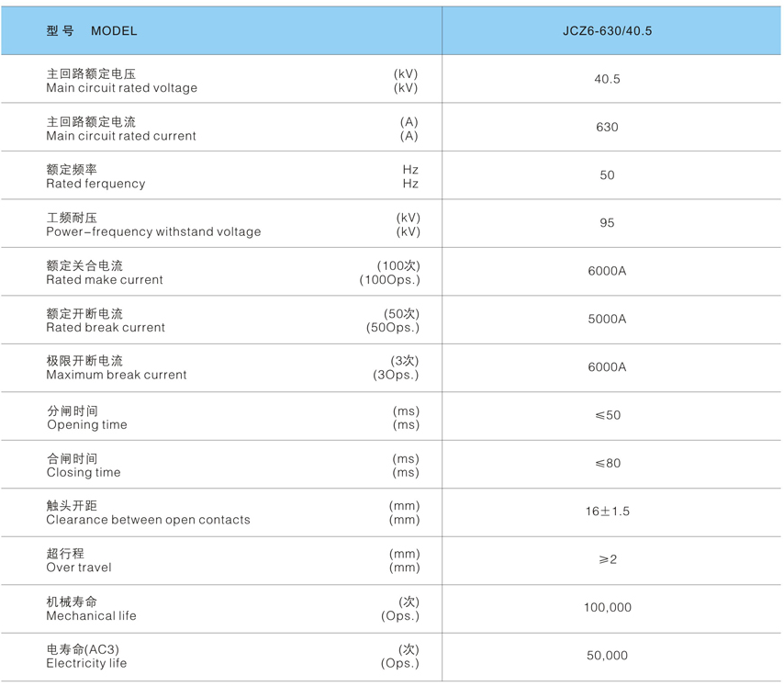Viewport: 784px width, 686px height.
Task: Click the MODEL column header label
Action: tap(114, 31)
